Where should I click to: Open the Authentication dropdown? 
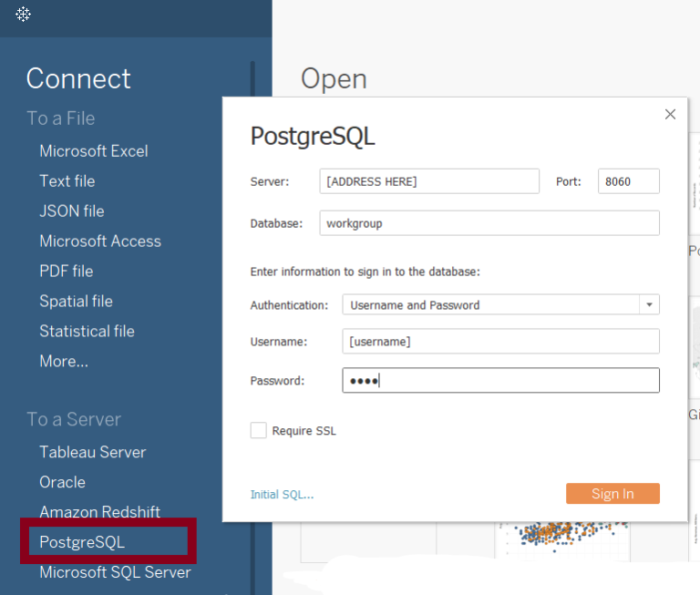[x=649, y=305]
